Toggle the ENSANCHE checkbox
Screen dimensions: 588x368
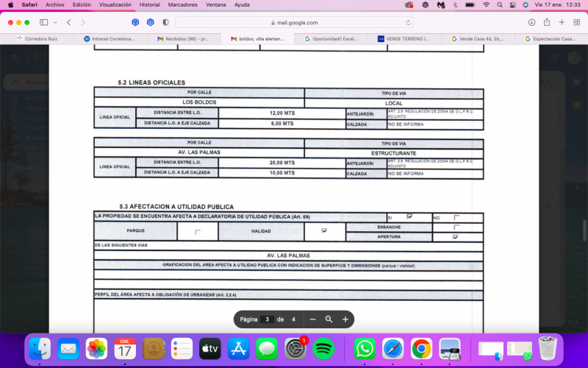456,227
